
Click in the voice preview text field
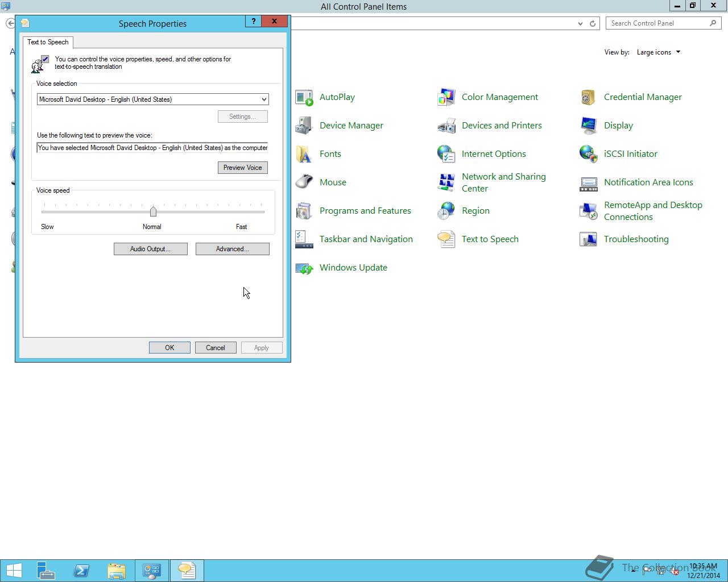(152, 148)
